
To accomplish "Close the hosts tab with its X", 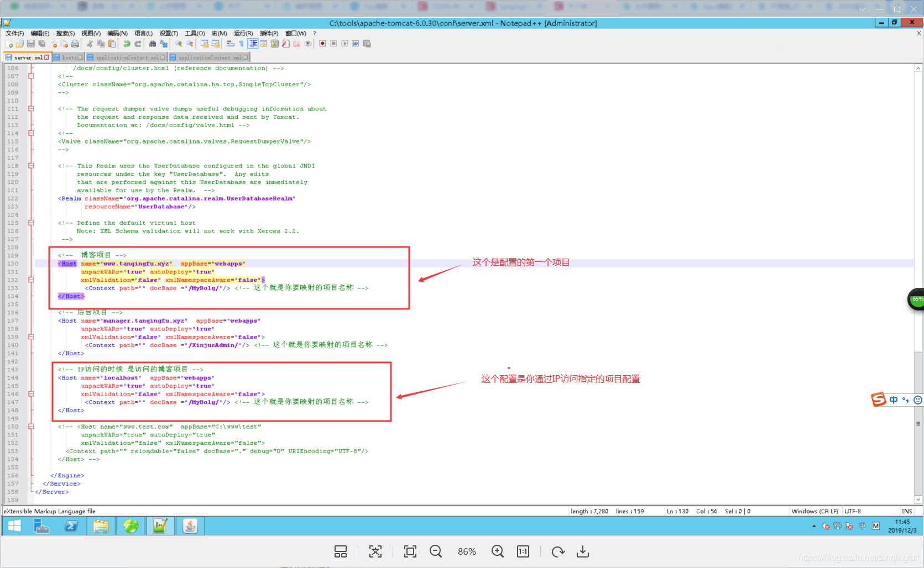I will pyautogui.click(x=80, y=57).
